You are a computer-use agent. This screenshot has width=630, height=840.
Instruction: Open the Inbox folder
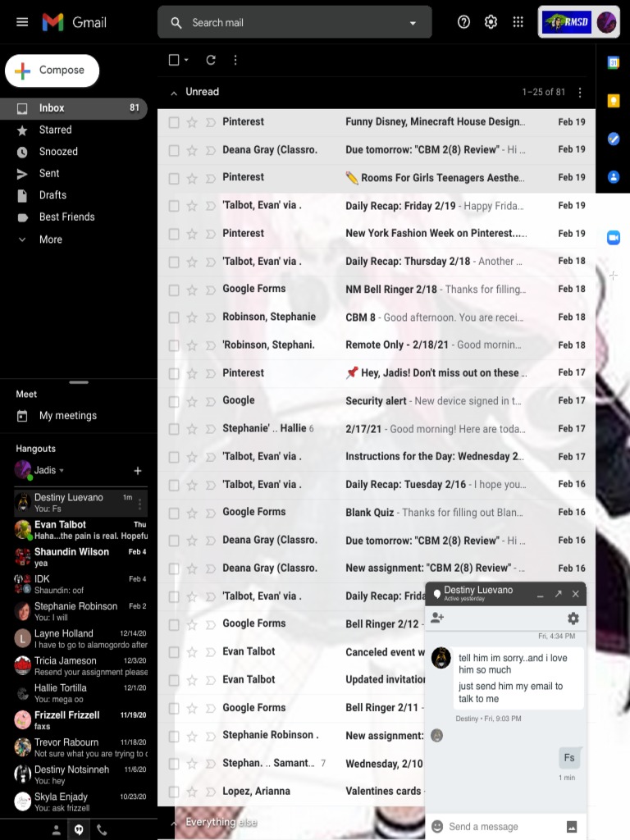tap(73, 108)
